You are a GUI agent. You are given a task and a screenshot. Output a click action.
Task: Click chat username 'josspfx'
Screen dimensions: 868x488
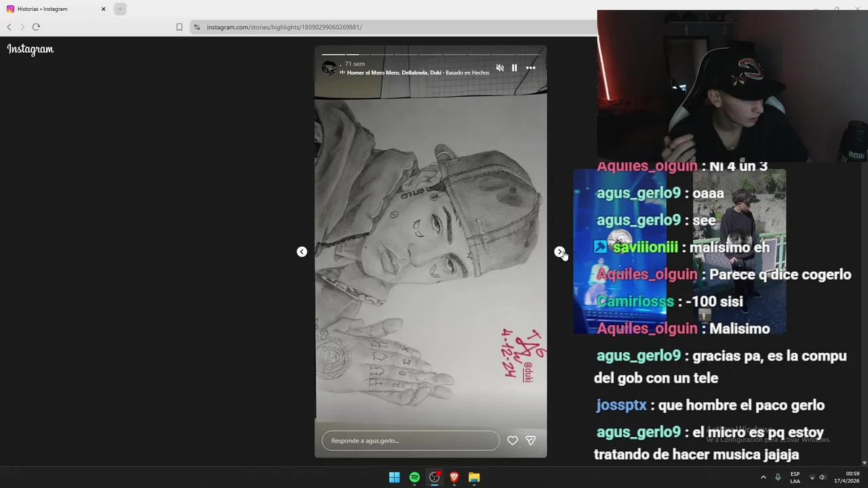[621, 405]
